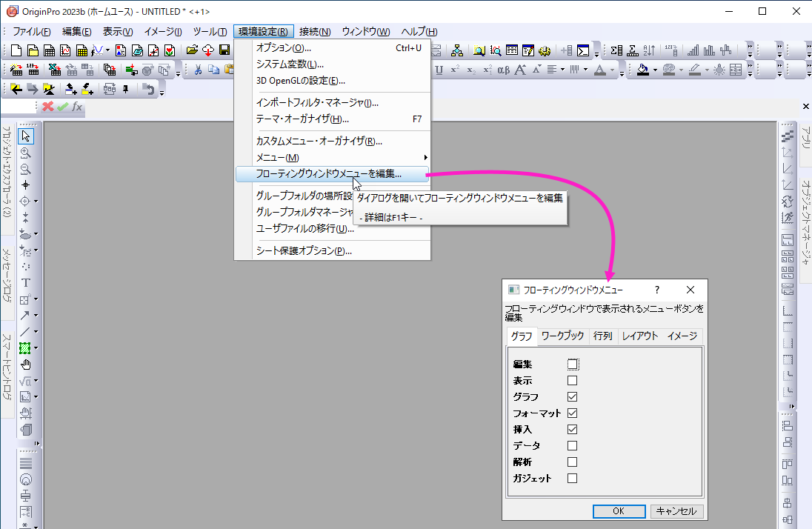Viewport: 812px width, 529px height.
Task: Click the column statistics sigma icon
Action: [x=616, y=50]
